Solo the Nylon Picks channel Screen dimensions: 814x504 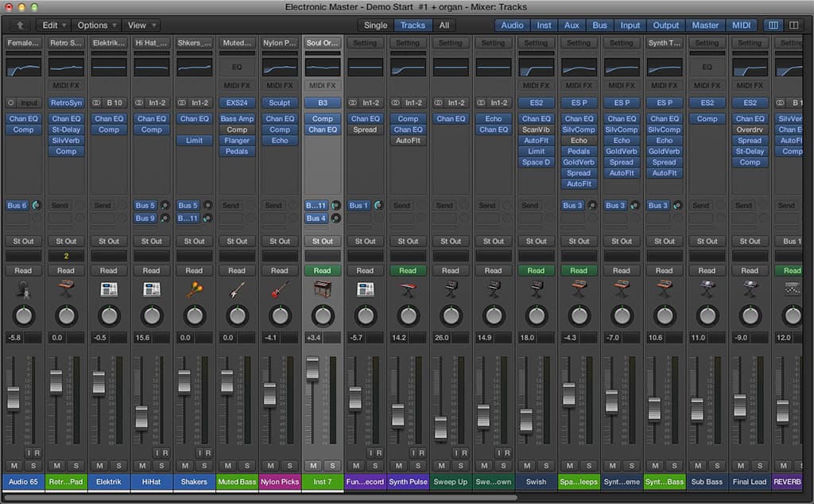(x=289, y=466)
